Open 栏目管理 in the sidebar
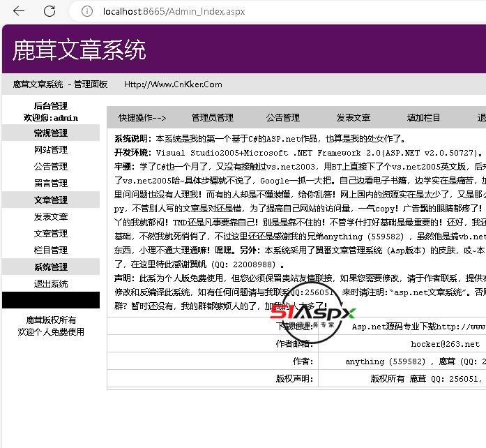 click(51, 251)
